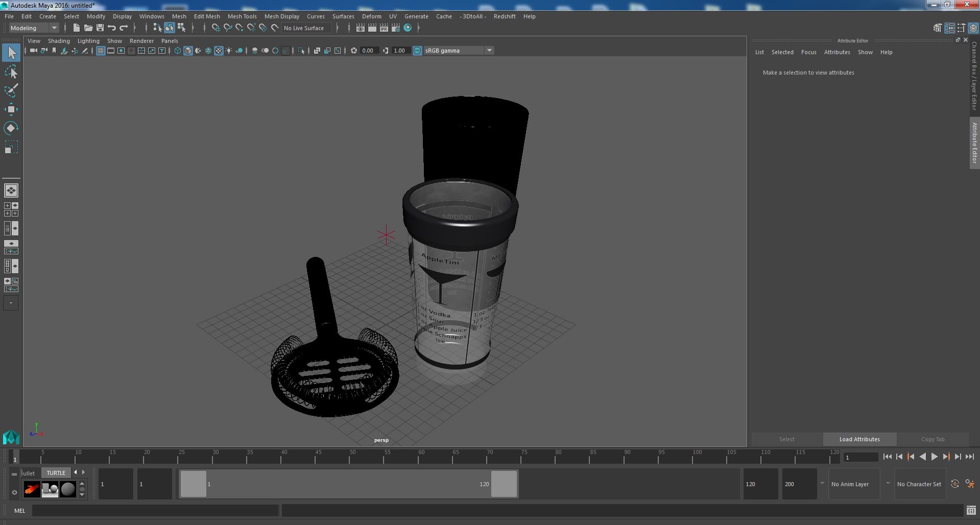The height and width of the screenshot is (525, 980).
Task: Create a new scene
Action: coord(77,28)
